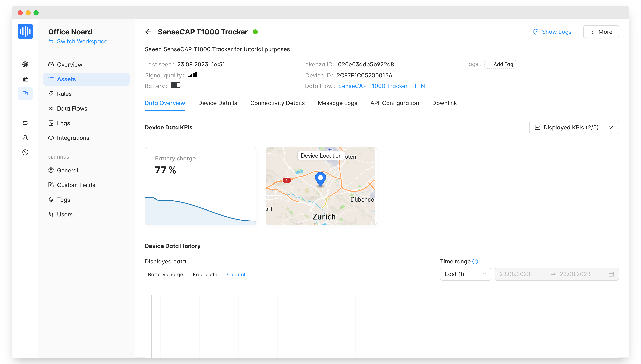The image size is (641, 364).
Task: Switch to the Device Details tab
Action: 217,103
